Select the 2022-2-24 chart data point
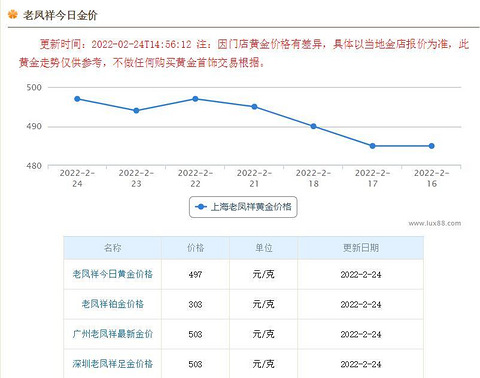This screenshot has width=480, height=378. pos(77,99)
